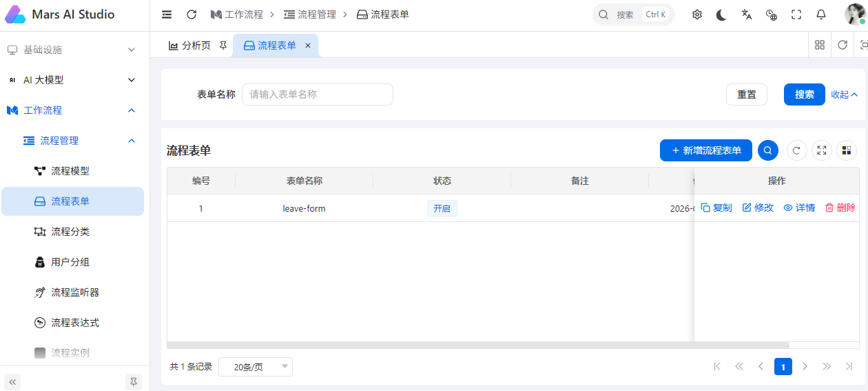This screenshot has height=391, width=868.
Task: Refresh the table with the circular arrow icon
Action: click(x=797, y=150)
